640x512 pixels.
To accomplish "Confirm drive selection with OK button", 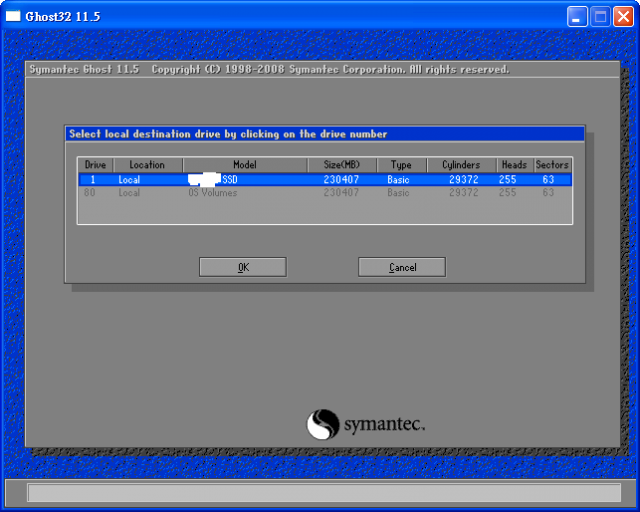I will (242, 267).
